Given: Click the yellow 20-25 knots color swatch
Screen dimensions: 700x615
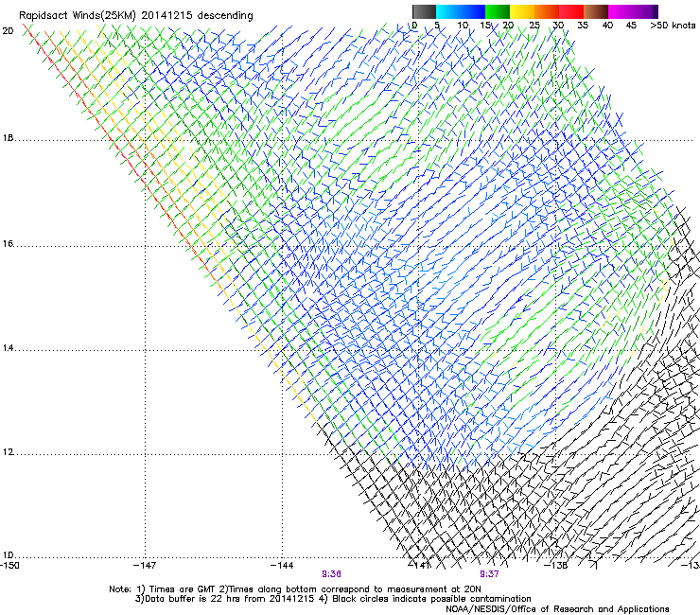Looking at the screenshot, I should click(x=522, y=11).
